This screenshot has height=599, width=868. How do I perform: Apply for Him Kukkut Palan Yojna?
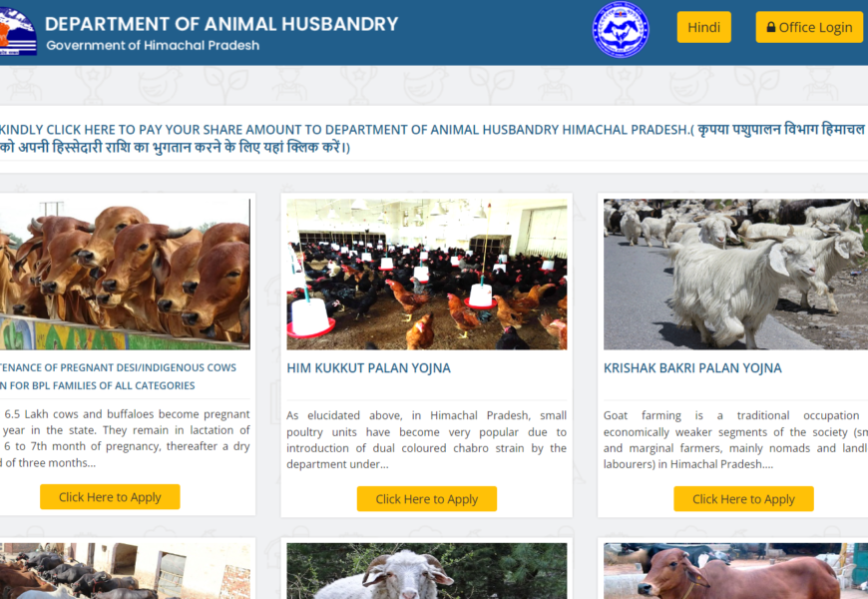click(x=426, y=499)
